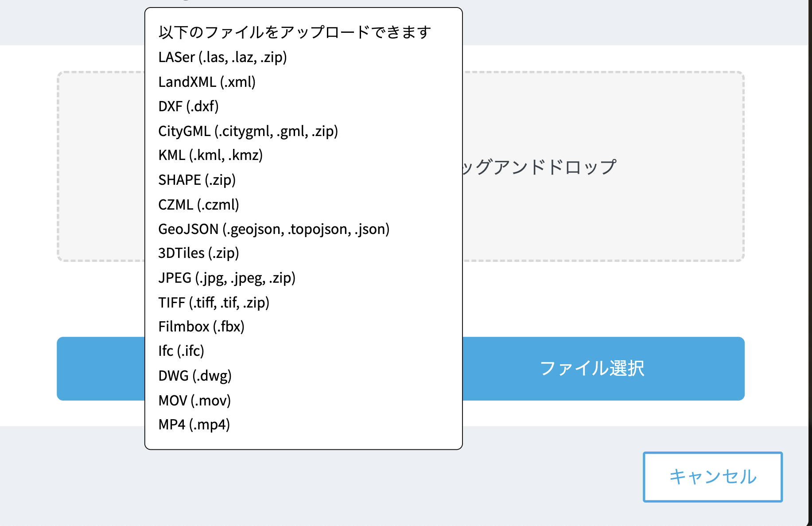Select the SHAPE (.zip) format entry
812x526 pixels.
tap(197, 180)
